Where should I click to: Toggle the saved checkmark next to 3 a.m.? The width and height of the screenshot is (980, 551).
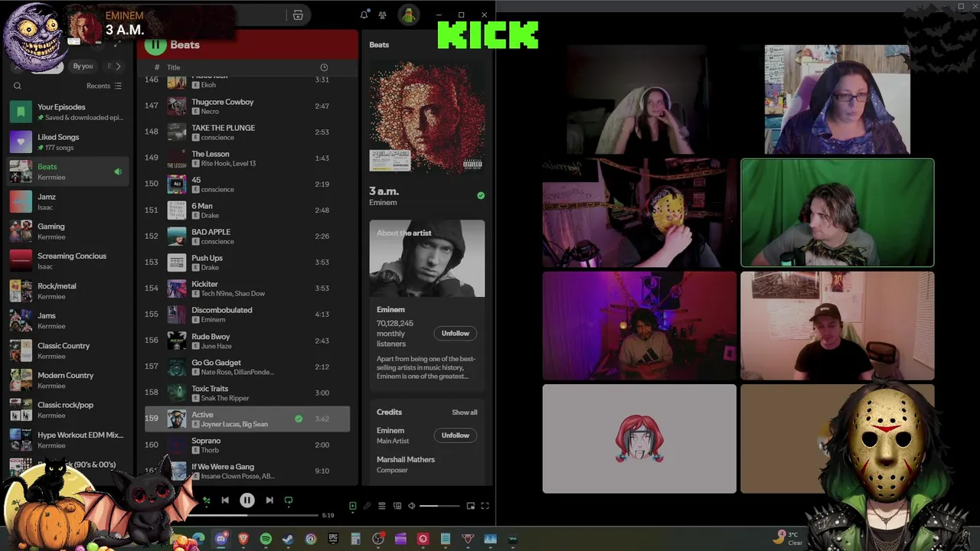click(481, 196)
